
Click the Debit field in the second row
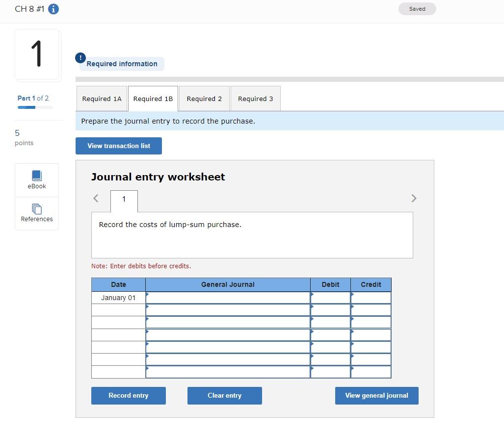330,310
